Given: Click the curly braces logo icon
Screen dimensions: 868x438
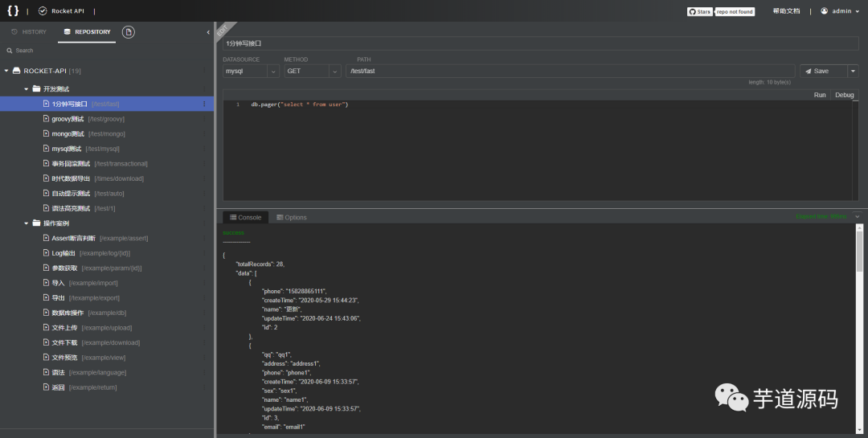Looking at the screenshot, I should 13,10.
